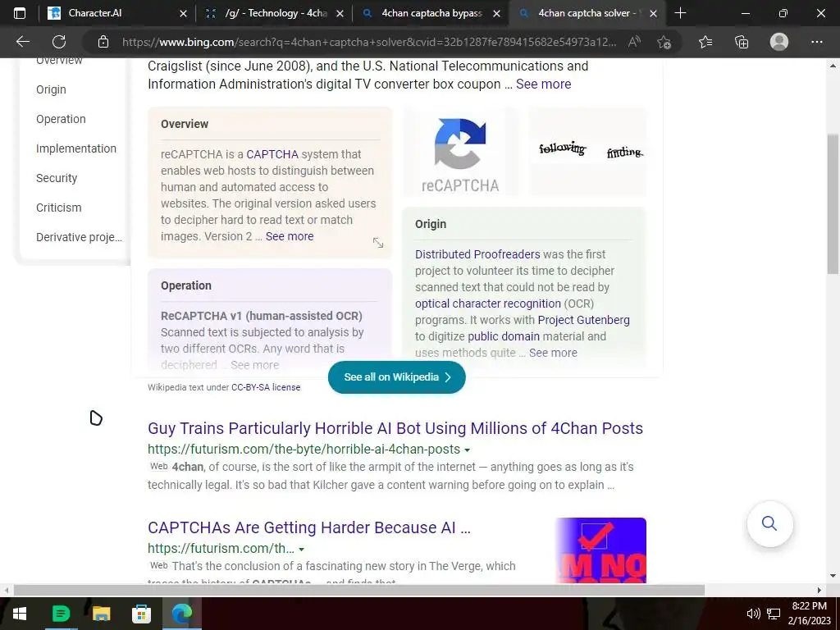Close the 4chan captcha solver tab
The image size is (840, 630).
(x=653, y=13)
